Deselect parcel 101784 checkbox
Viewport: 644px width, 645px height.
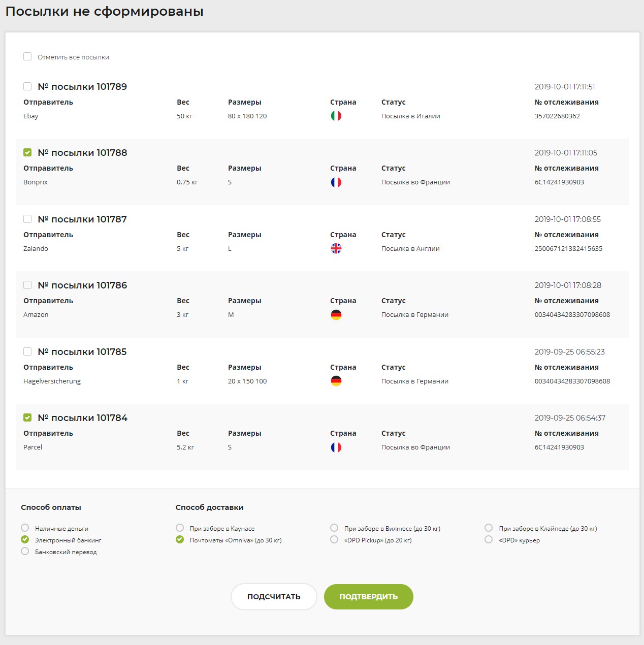(27, 418)
